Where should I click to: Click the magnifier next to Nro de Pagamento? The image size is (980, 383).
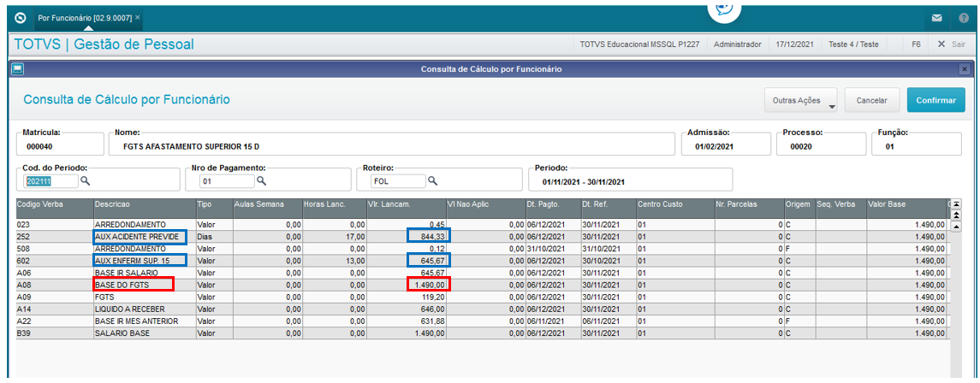point(261,181)
